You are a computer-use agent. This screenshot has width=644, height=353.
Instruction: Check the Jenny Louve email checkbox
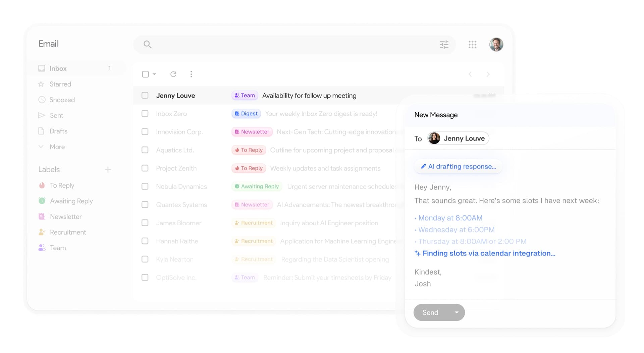(145, 96)
